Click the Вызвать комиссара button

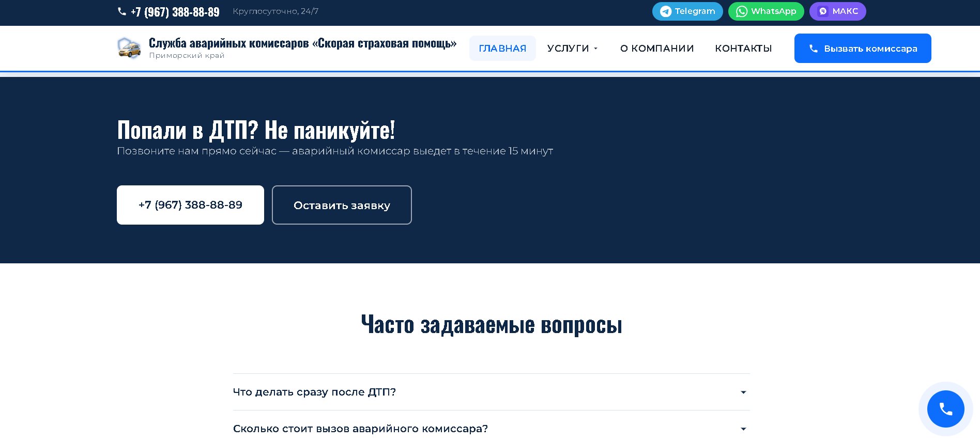[x=863, y=49]
